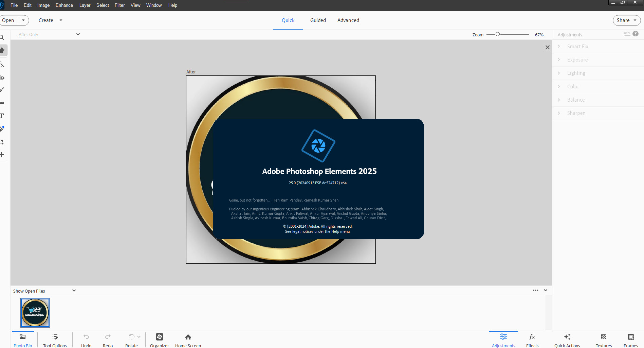This screenshot has width=644, height=348.
Task: Select the Eye (red eye removal) tool
Action: point(2,78)
